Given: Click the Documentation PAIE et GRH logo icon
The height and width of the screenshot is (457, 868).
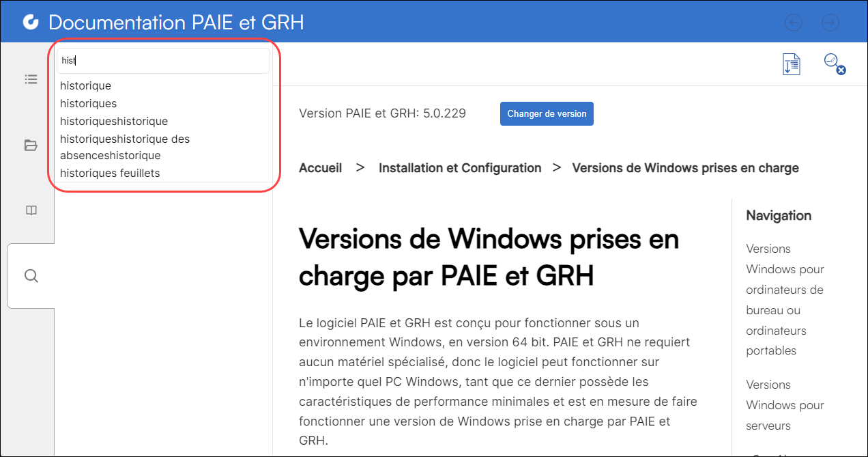Looking at the screenshot, I should (31, 22).
